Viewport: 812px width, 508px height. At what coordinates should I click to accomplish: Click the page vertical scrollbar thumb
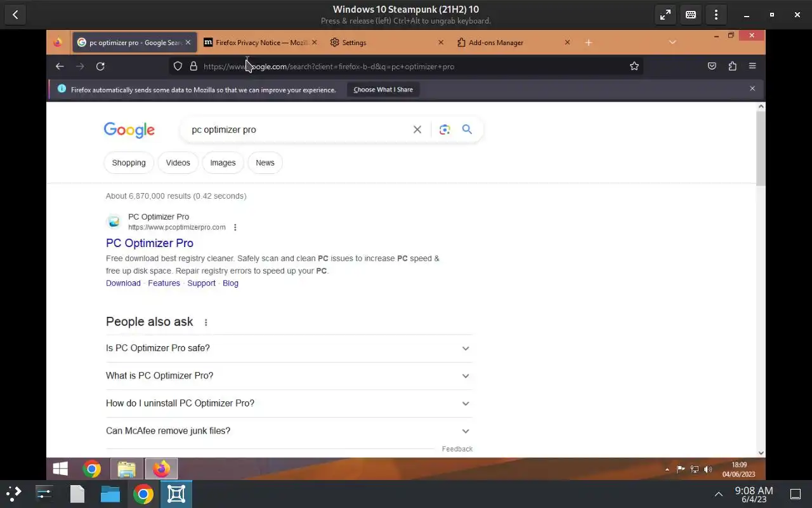[x=761, y=149]
